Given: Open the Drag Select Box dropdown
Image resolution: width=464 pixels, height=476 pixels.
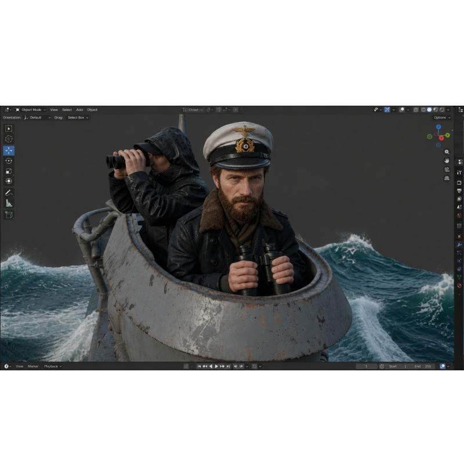Looking at the screenshot, I should [x=78, y=117].
